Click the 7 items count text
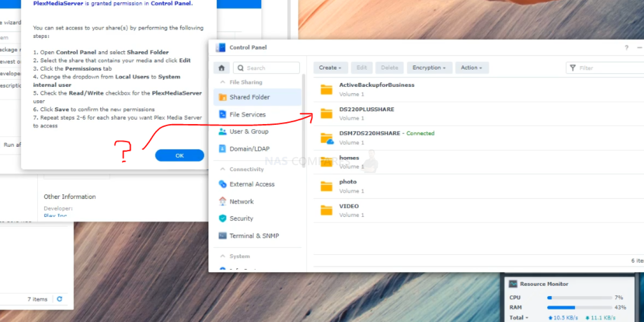 tap(37, 299)
